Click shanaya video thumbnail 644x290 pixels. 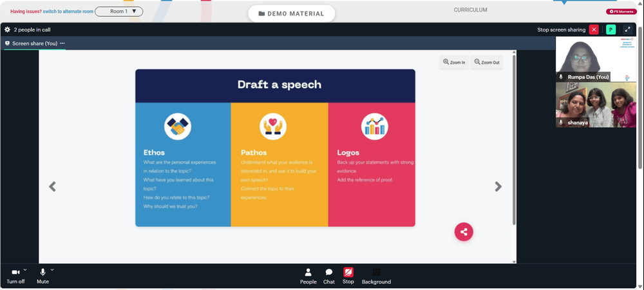pos(596,105)
